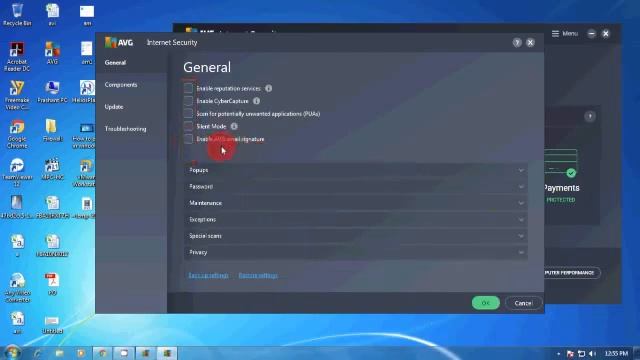The width and height of the screenshot is (640, 360).
Task: Click the help icon in AVG Payments panel
Action: click(x=589, y=116)
